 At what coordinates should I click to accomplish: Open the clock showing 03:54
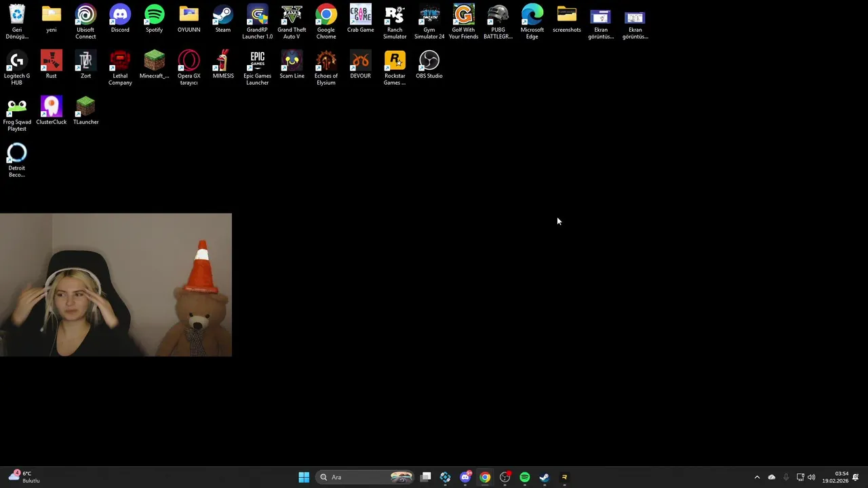pyautogui.click(x=835, y=477)
